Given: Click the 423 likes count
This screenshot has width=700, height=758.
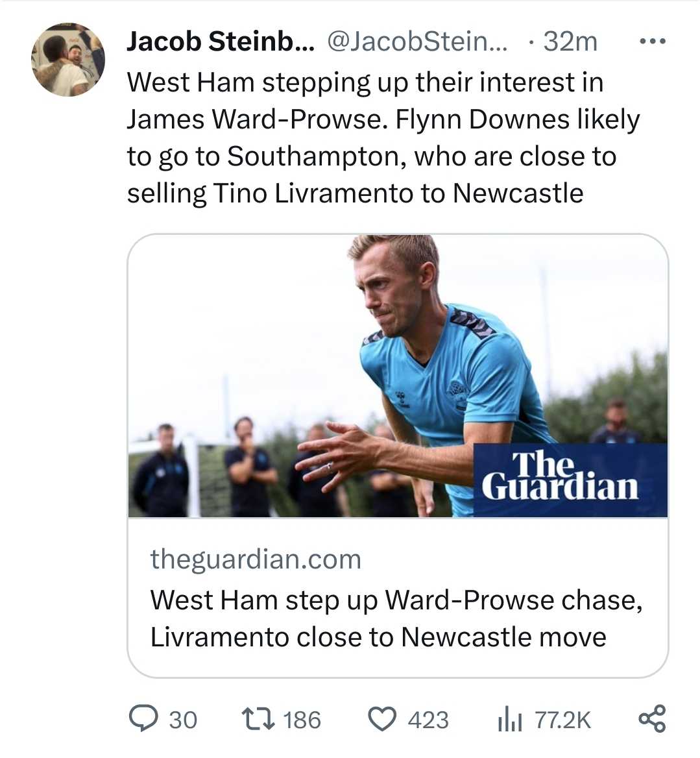Looking at the screenshot, I should click(428, 720).
